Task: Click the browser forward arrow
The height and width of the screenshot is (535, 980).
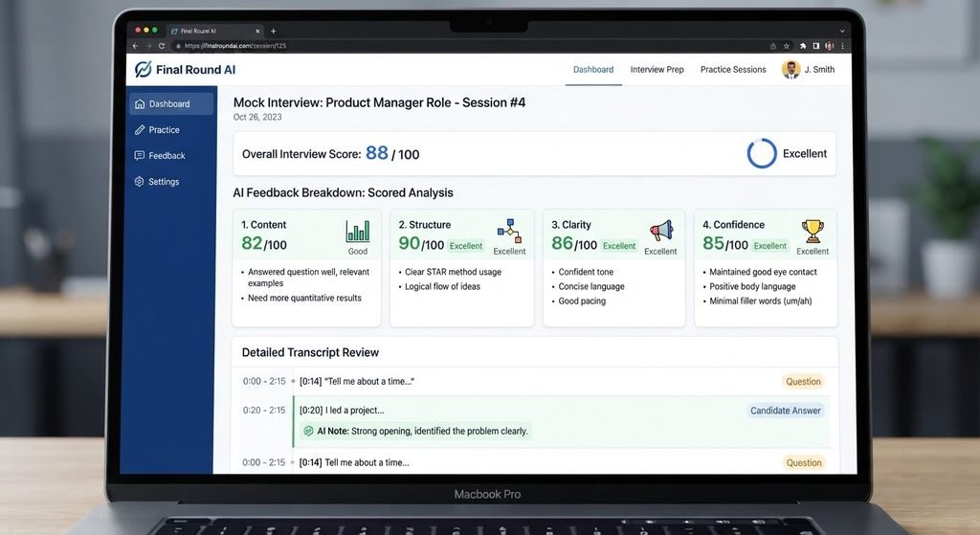Action: pos(148,46)
